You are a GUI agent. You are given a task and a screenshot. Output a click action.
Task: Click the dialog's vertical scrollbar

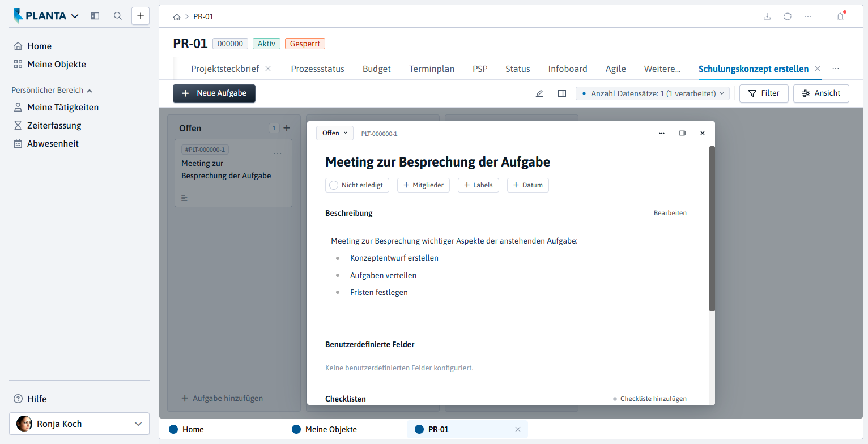[x=712, y=229]
